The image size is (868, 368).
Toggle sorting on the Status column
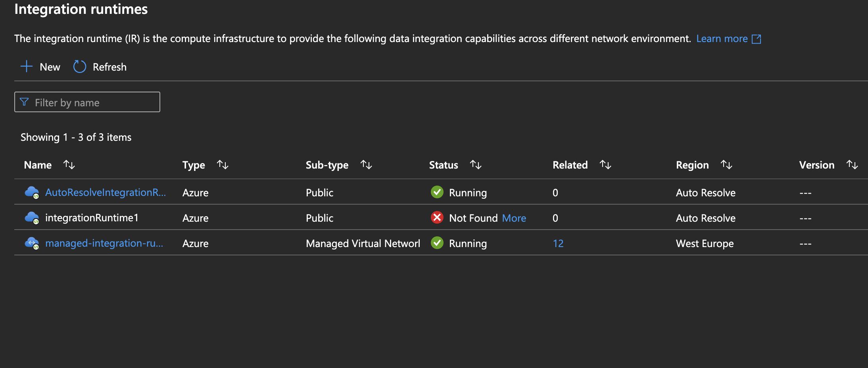[476, 165]
